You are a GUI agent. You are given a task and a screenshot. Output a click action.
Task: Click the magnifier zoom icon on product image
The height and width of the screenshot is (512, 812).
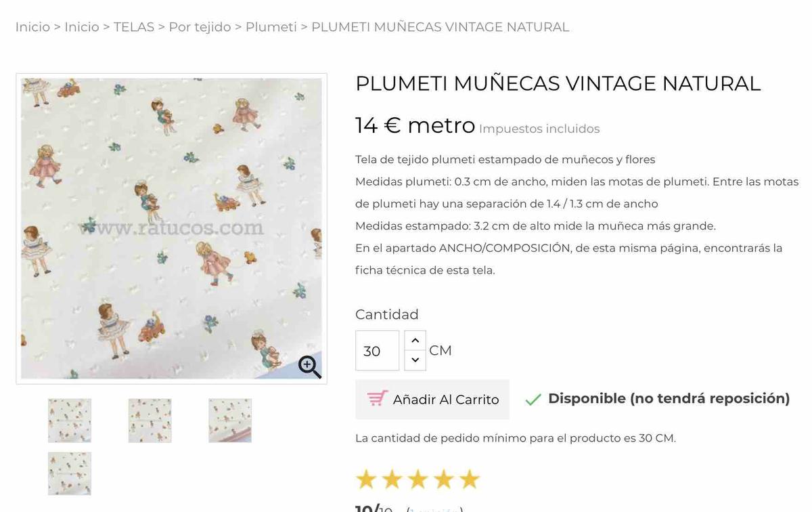[x=309, y=366]
